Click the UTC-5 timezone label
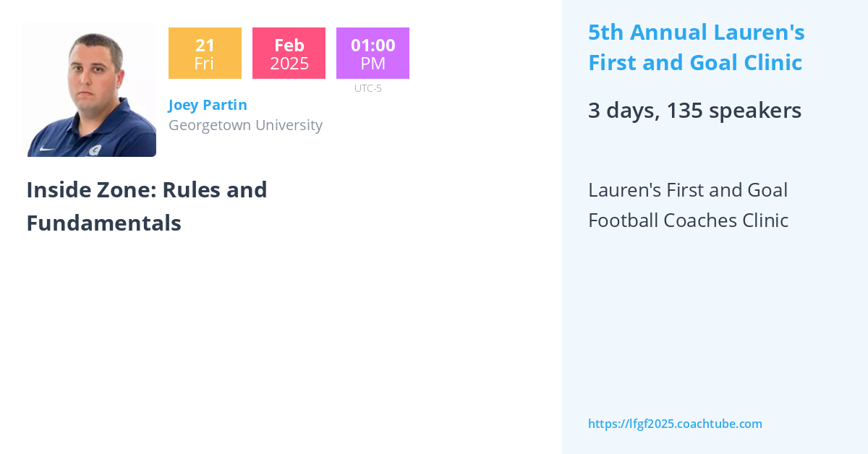The width and height of the screenshot is (868, 454). click(367, 89)
